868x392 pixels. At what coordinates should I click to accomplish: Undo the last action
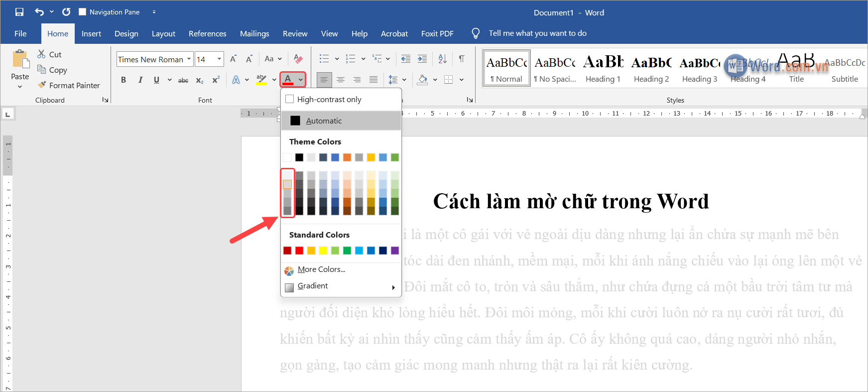pyautogui.click(x=39, y=12)
